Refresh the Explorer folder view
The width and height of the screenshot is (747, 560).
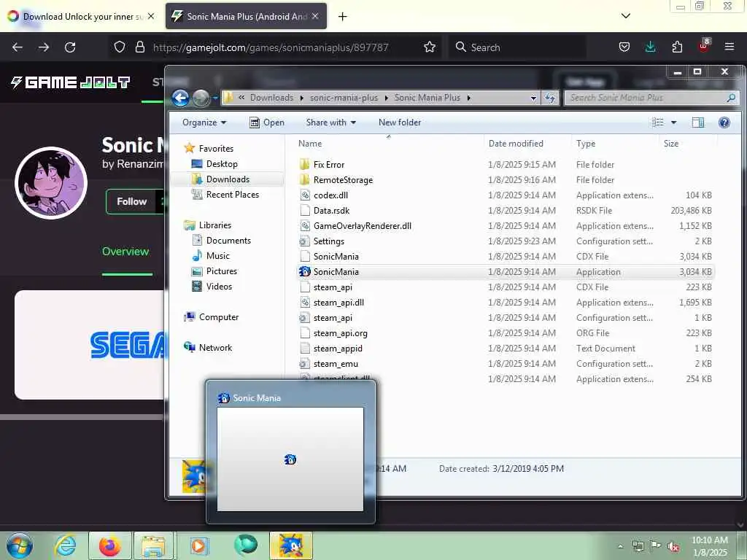[550, 98]
